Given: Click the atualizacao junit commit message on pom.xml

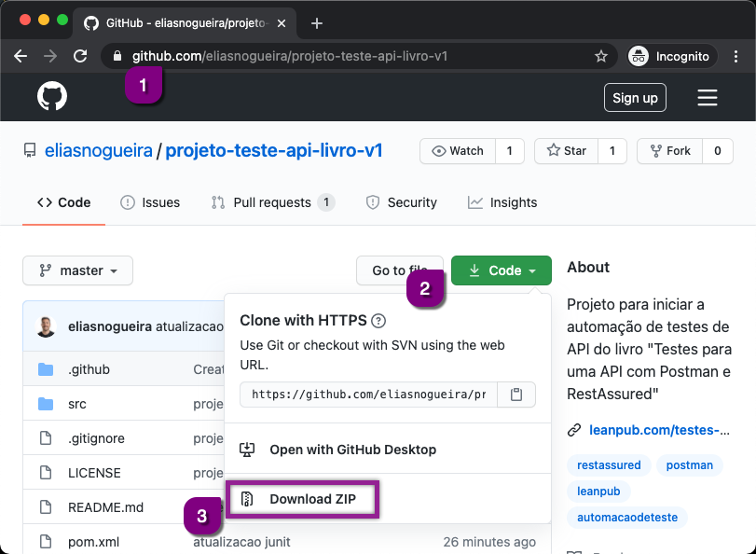Looking at the screenshot, I should (x=241, y=542).
